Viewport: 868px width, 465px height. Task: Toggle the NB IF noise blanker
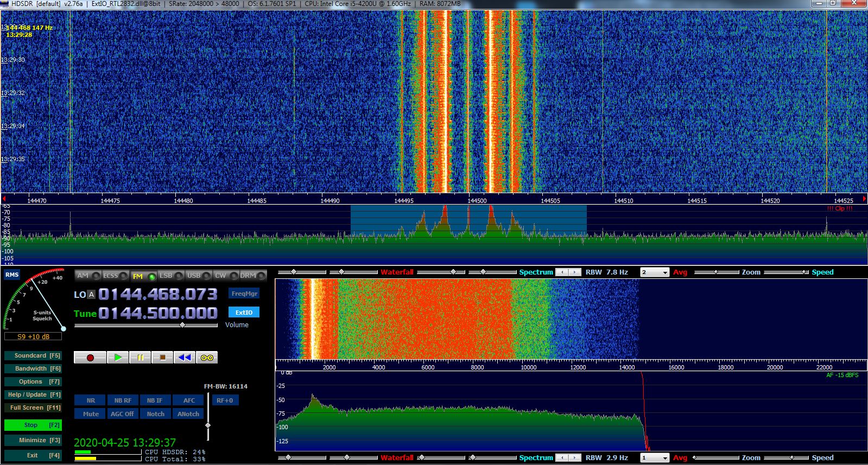coord(155,400)
